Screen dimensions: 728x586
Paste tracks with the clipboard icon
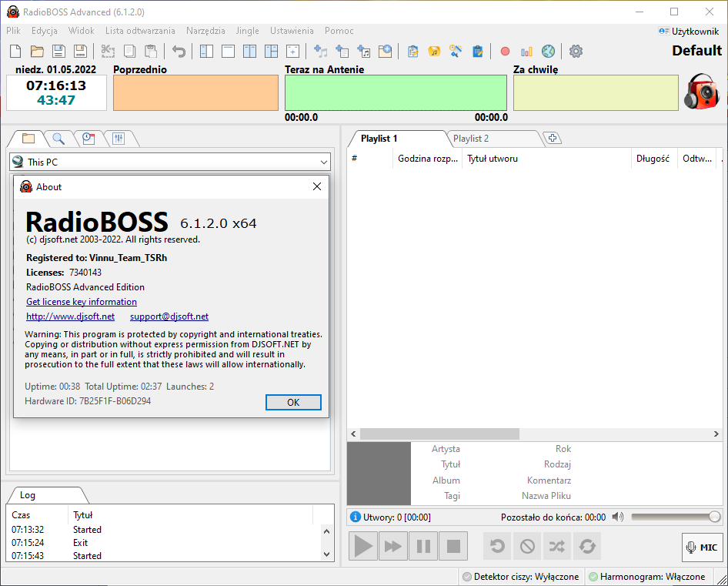tap(150, 51)
